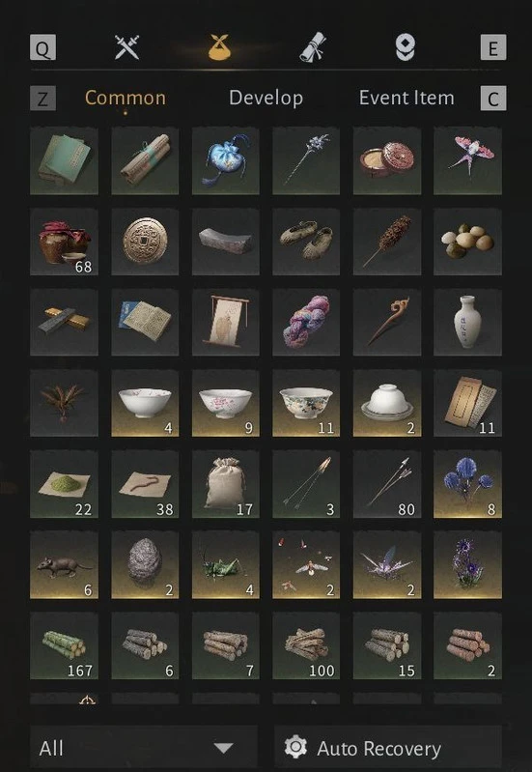532x772 pixels.
Task: Select the white porcelain vase item
Action: [x=467, y=322]
